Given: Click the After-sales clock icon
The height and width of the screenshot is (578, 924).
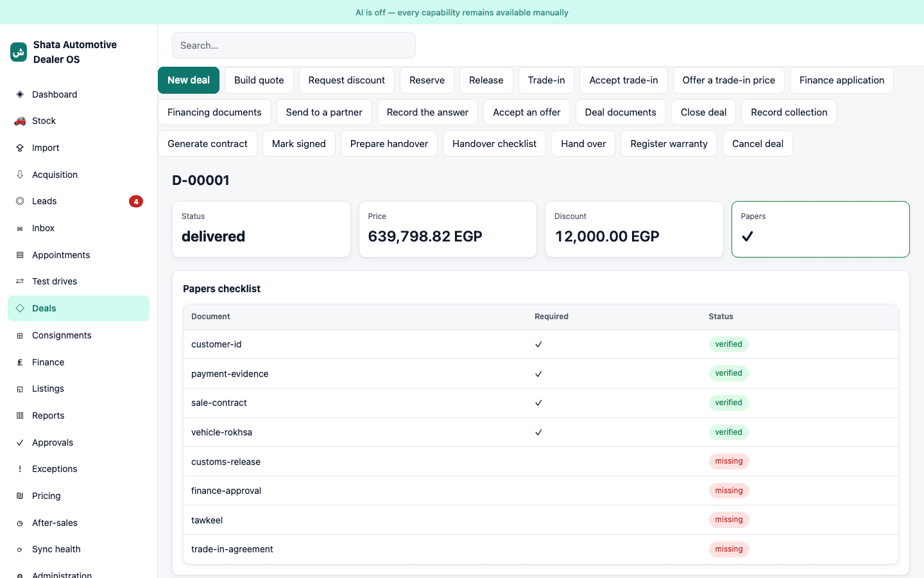Looking at the screenshot, I should (x=20, y=523).
